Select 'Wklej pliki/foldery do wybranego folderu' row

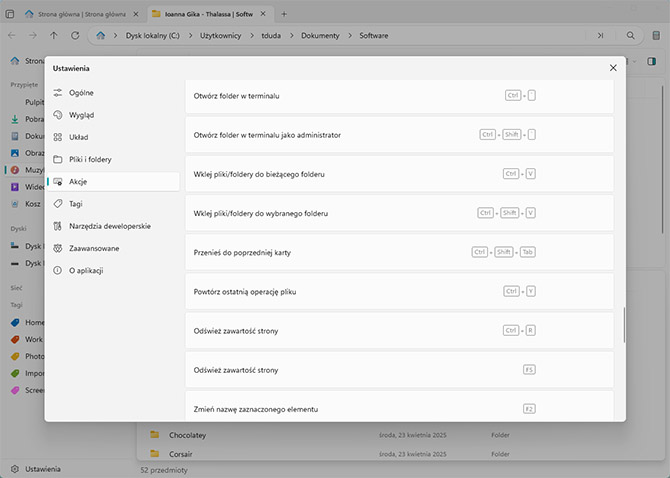pos(400,213)
